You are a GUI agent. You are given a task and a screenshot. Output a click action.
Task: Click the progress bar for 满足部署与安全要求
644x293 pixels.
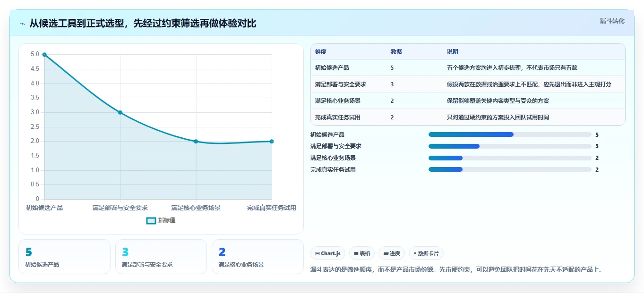tap(510, 146)
